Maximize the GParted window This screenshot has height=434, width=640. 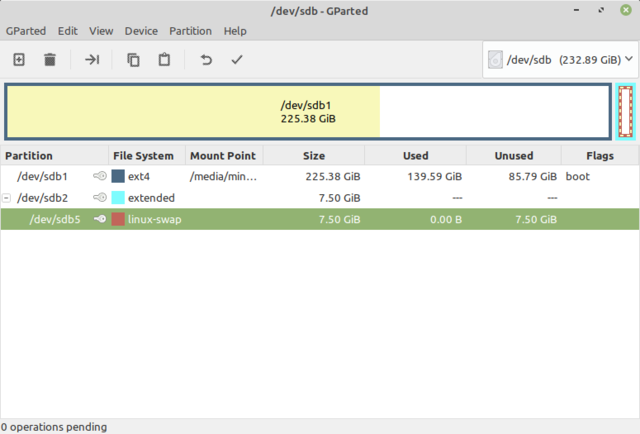coord(601,10)
